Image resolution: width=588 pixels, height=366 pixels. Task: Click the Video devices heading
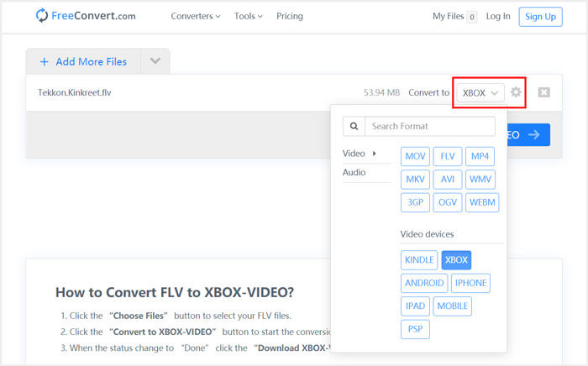coord(427,234)
